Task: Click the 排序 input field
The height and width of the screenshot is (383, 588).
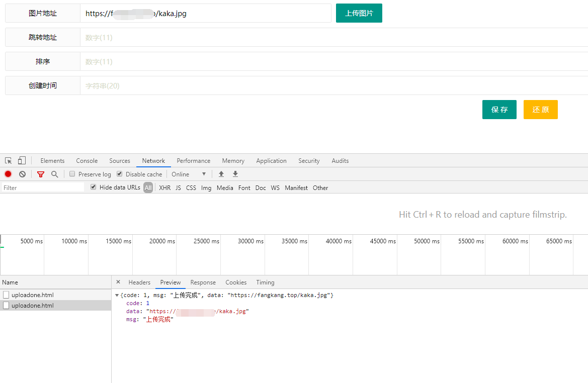Action: tap(334, 61)
